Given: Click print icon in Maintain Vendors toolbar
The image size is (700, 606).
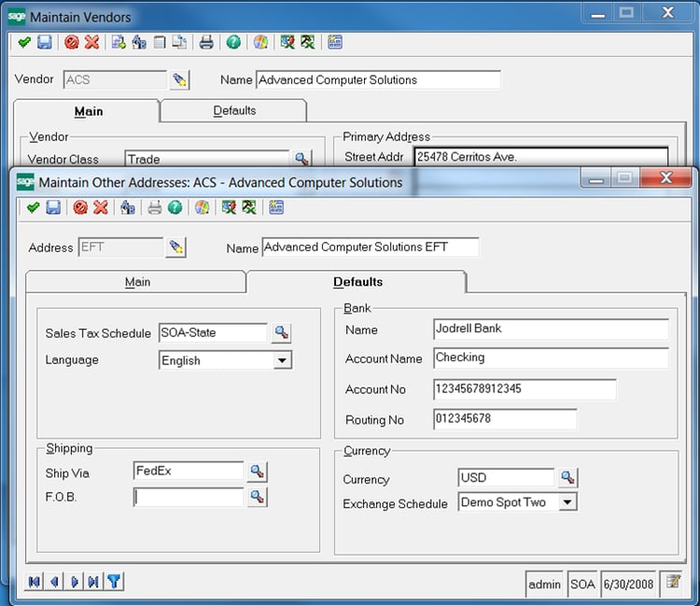Looking at the screenshot, I should click(206, 42).
